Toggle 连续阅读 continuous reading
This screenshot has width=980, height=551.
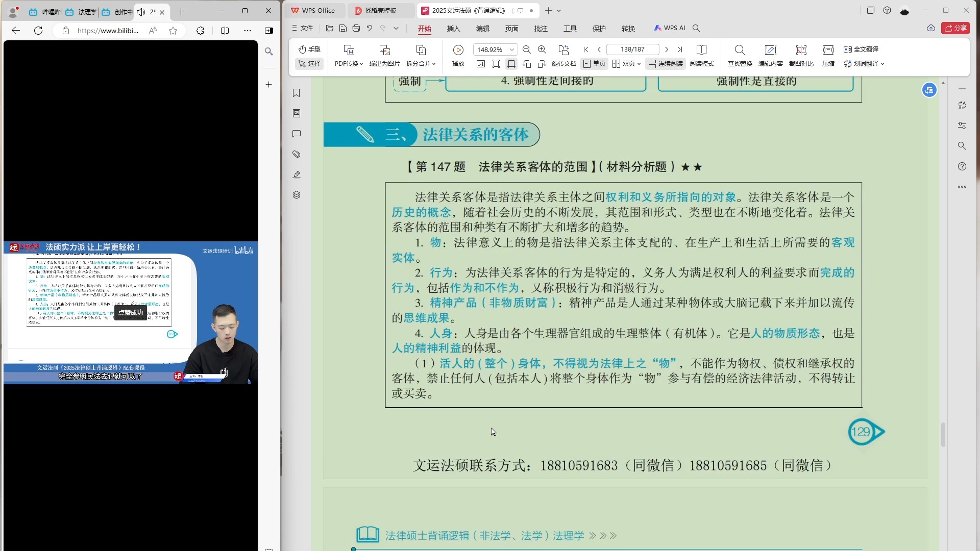(x=665, y=64)
